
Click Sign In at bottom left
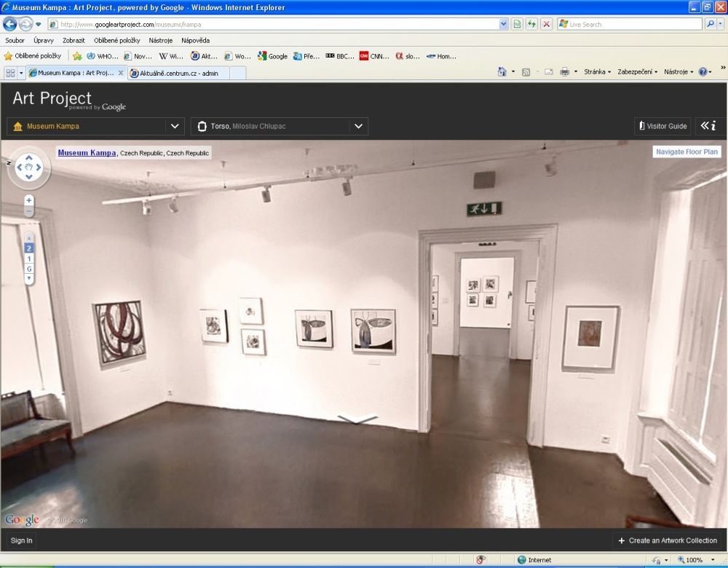tap(21, 540)
